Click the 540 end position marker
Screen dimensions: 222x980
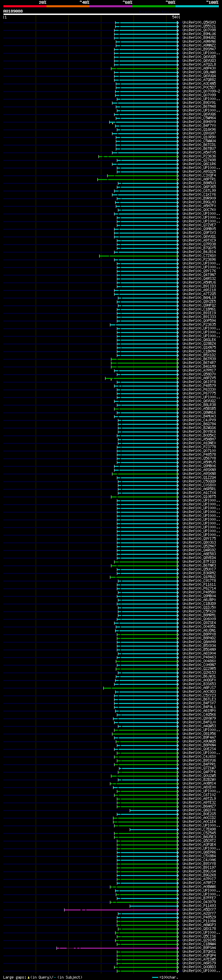tap(175, 17)
